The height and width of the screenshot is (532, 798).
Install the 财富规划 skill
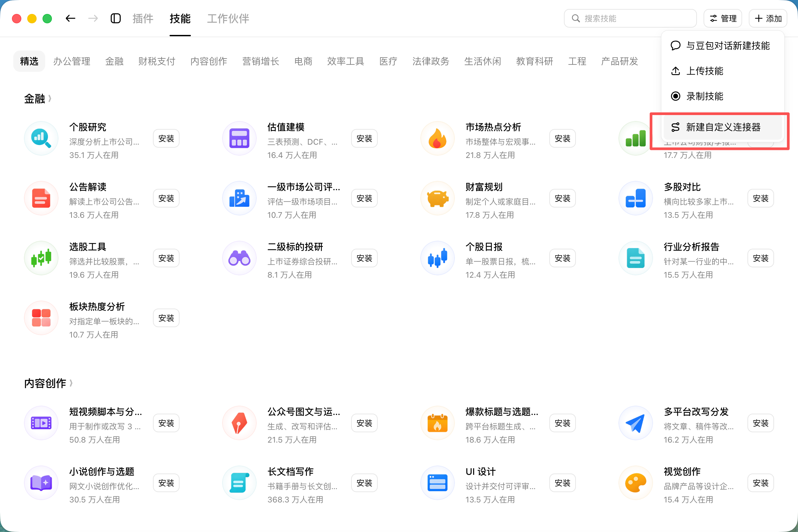click(x=563, y=198)
